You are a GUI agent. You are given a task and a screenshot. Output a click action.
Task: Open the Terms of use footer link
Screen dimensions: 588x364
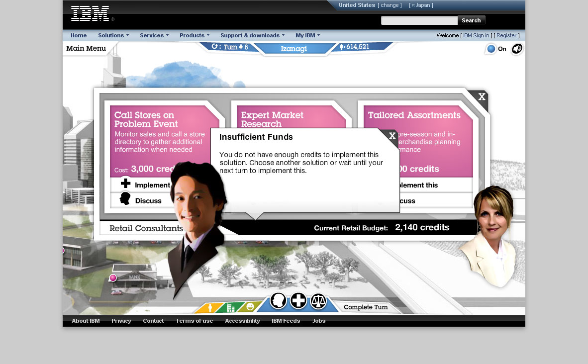click(194, 321)
